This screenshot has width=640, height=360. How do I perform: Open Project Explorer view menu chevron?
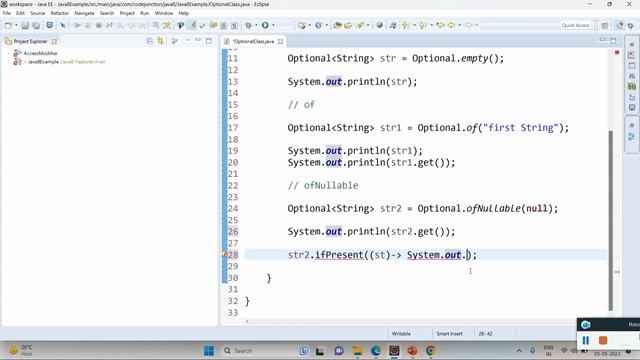coord(188,40)
